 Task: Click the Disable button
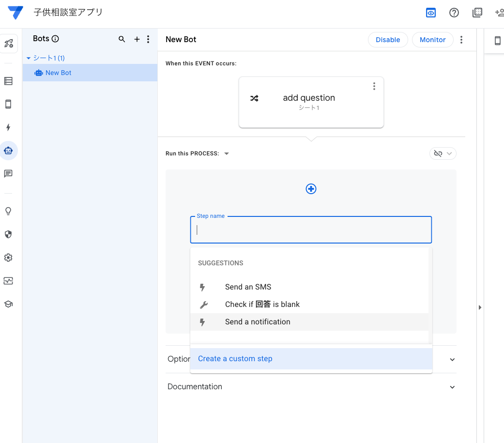pos(388,40)
